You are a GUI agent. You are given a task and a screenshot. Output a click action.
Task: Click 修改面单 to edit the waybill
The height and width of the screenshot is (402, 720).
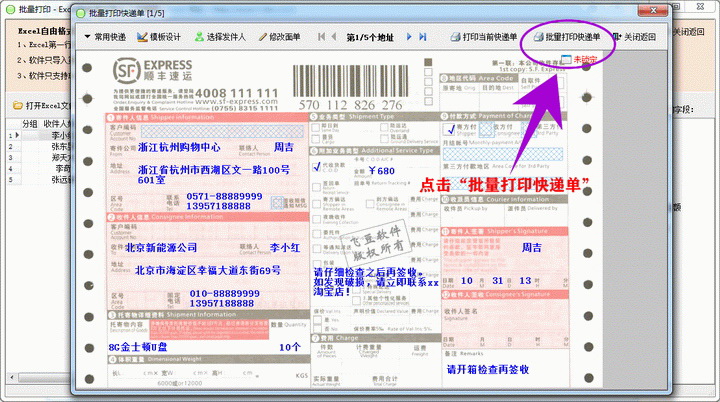coord(279,37)
